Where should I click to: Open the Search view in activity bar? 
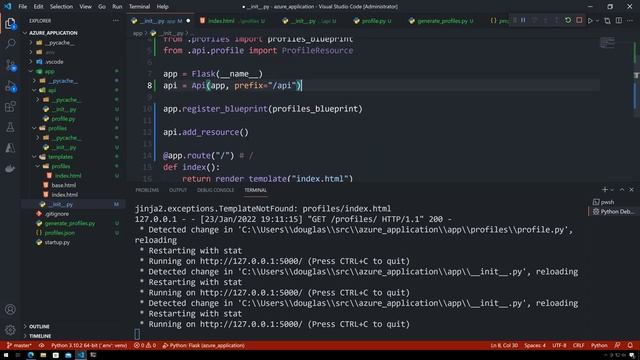click(x=10, y=44)
